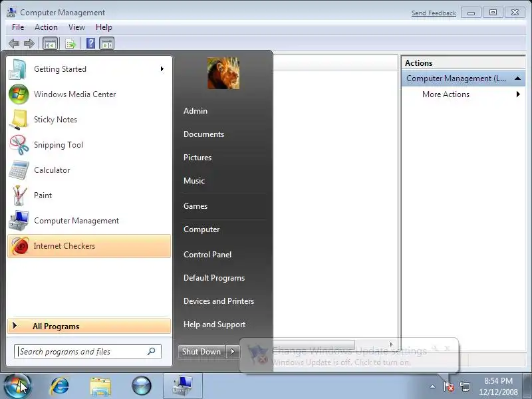Select Computer Management taskbar button

tap(182, 386)
